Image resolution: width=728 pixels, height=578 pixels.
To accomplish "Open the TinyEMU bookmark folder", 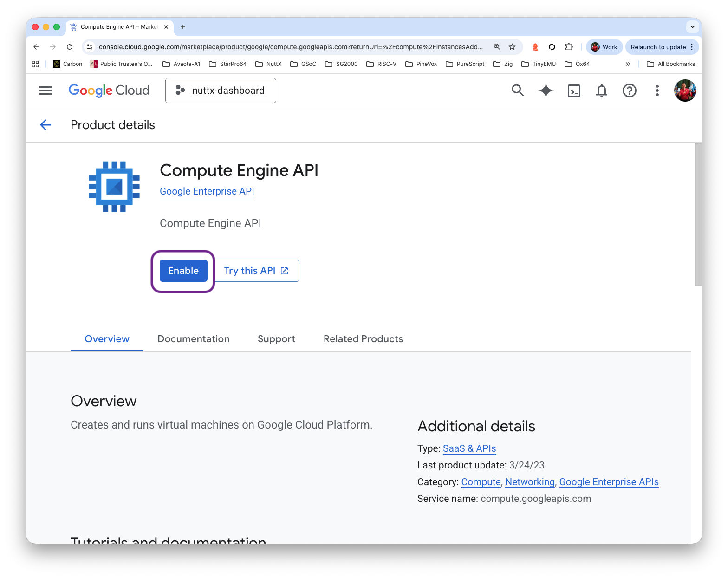I will tap(539, 64).
